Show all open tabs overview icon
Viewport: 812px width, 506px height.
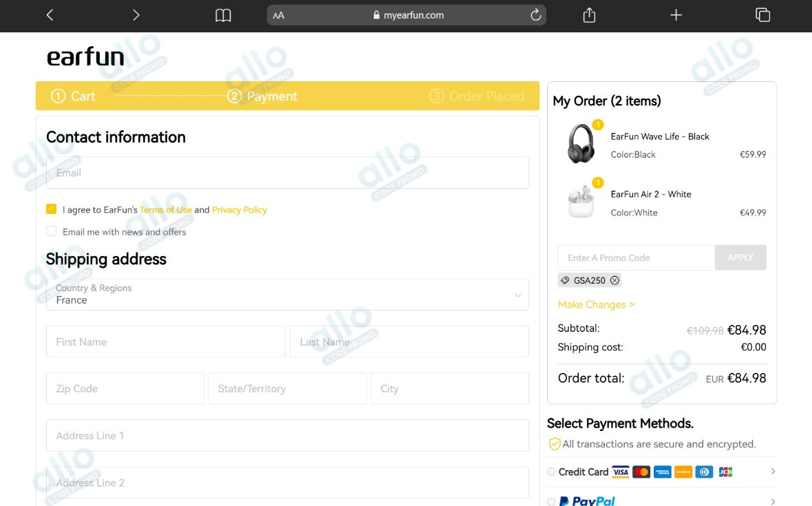[762, 15]
